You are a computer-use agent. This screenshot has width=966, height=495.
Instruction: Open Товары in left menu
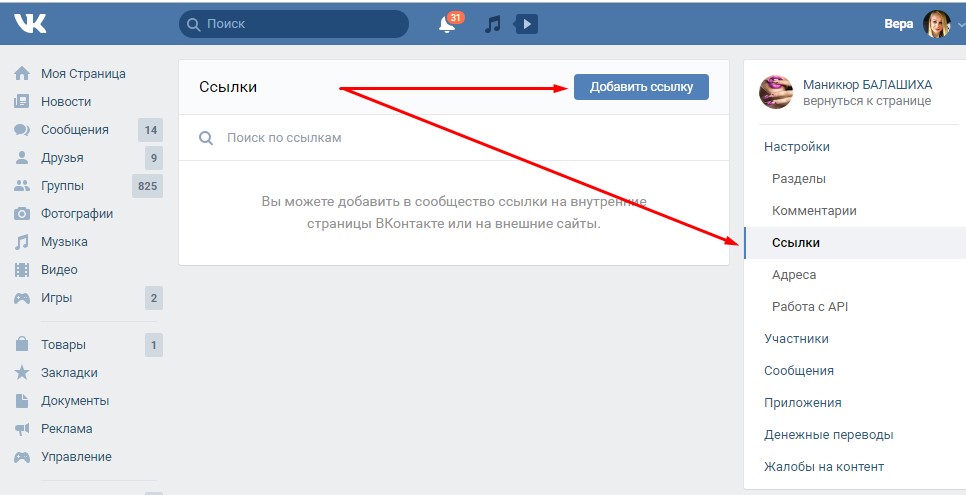pos(63,345)
